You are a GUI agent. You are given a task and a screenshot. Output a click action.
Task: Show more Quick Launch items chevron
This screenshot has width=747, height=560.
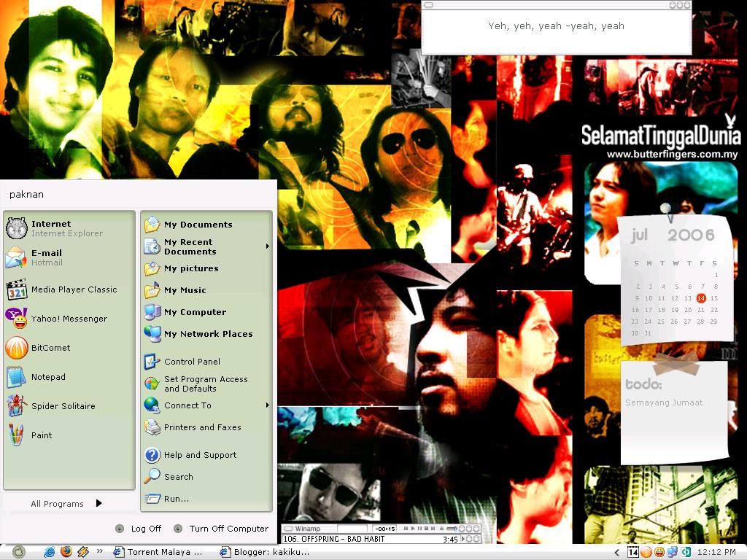[x=99, y=551]
